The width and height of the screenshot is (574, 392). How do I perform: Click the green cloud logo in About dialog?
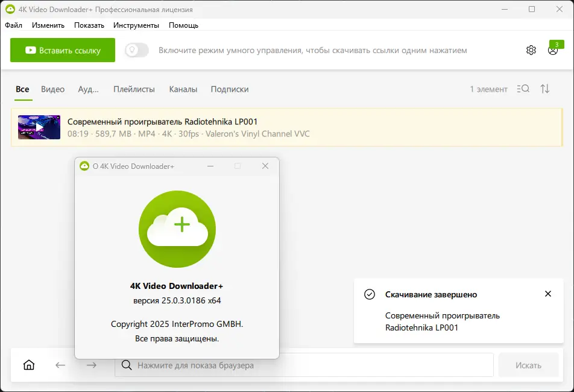point(177,229)
